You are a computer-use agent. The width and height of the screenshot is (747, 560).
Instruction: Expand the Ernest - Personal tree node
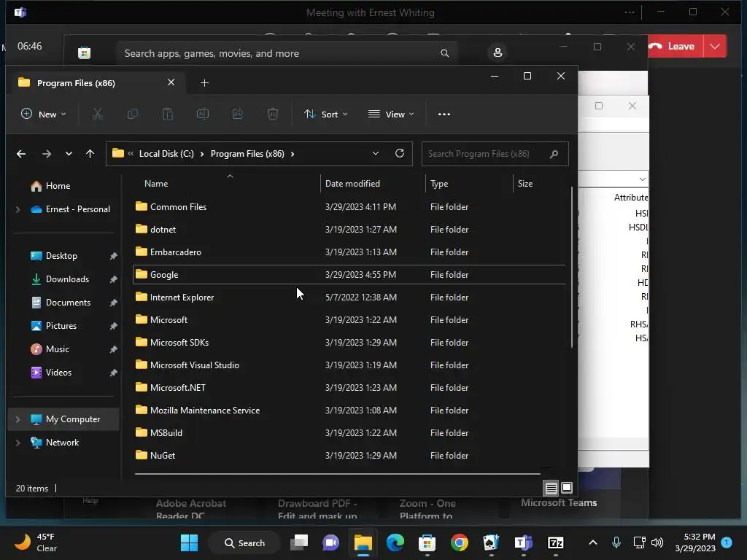coord(18,209)
